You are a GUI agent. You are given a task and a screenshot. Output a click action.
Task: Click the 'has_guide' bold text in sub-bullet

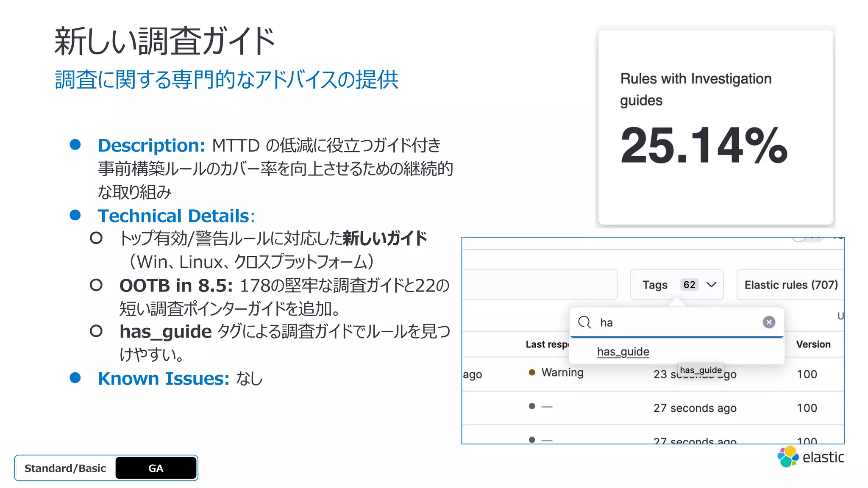(165, 332)
